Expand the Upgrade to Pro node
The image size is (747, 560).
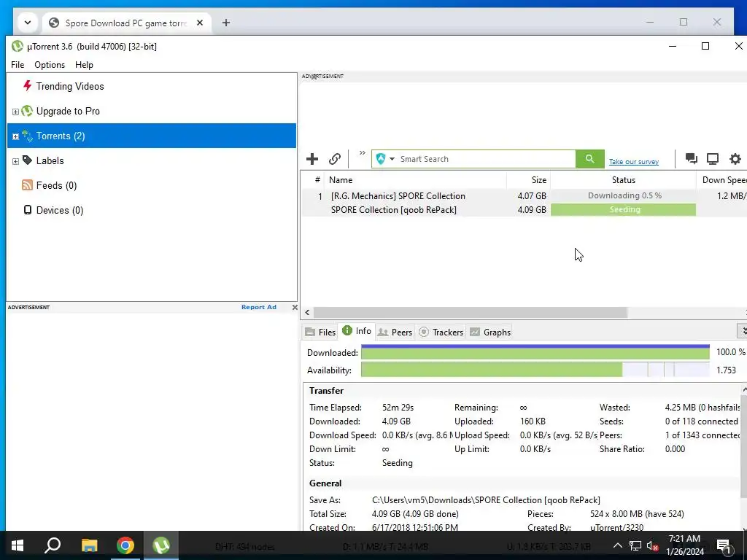pos(15,112)
